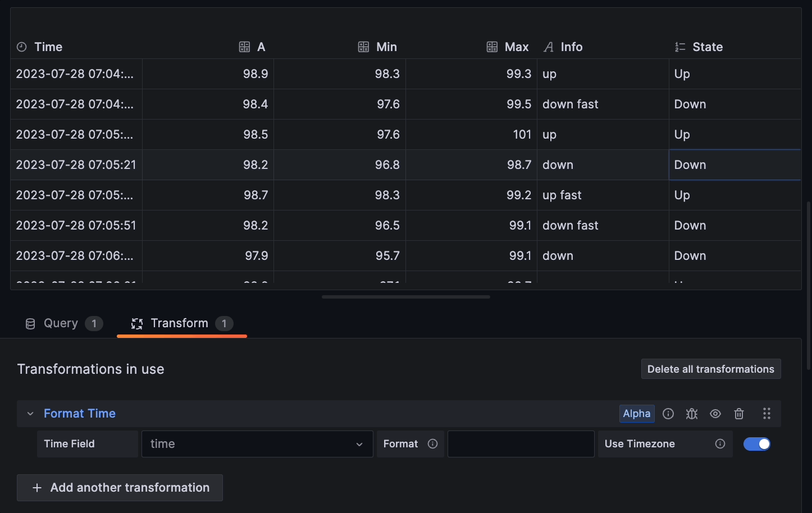Image resolution: width=812 pixels, height=513 pixels.
Task: Click the clock icon in Time column header
Action: click(22, 47)
